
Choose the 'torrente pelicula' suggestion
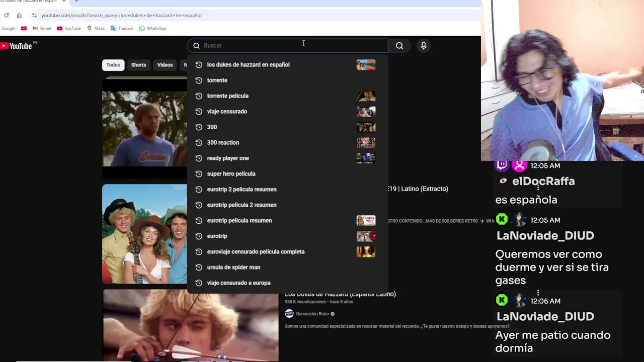click(287, 96)
